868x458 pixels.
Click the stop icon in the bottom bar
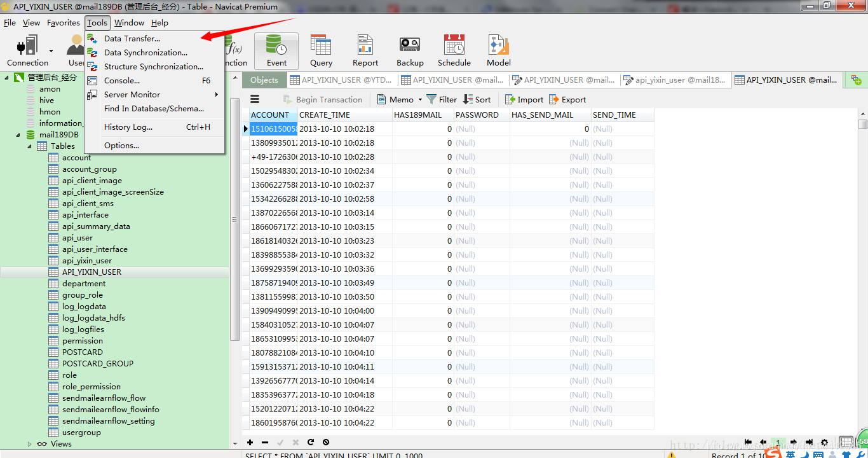(x=326, y=442)
